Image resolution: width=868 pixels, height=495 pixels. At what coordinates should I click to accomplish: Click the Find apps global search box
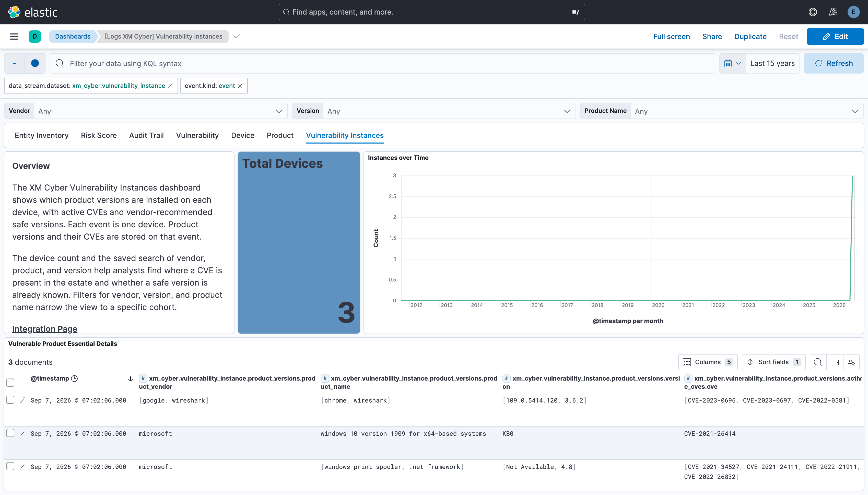pos(432,12)
